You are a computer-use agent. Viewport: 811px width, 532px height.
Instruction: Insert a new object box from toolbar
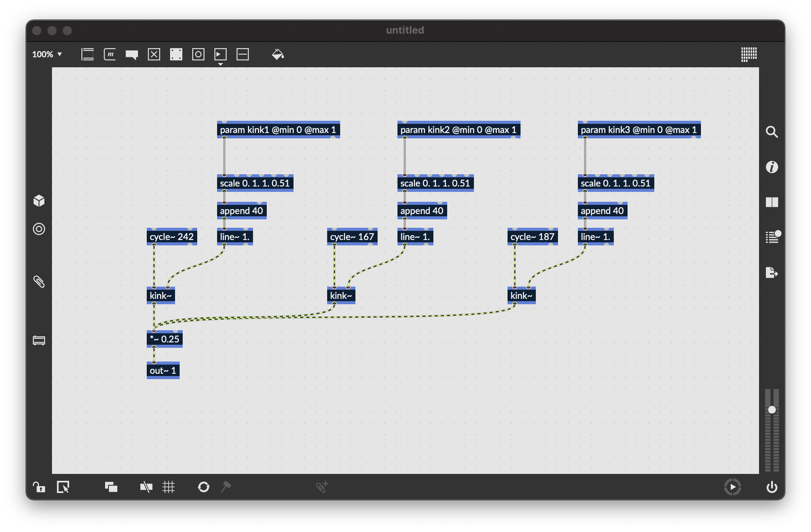tap(88, 54)
